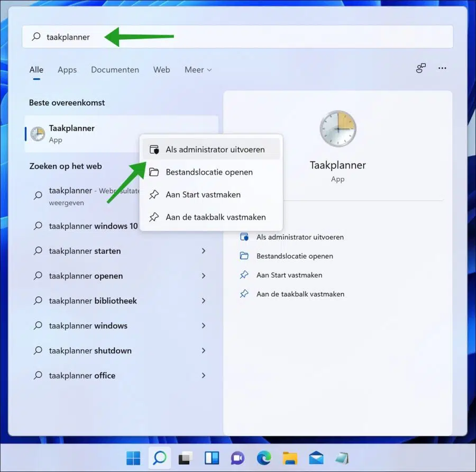The height and width of the screenshot is (472, 476).
Task: Click the Taakplanner clock icon in best match
Action: pos(38,134)
